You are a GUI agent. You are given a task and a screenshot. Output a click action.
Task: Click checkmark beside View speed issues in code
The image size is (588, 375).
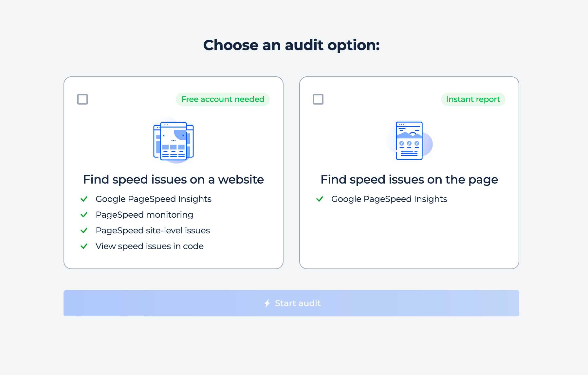point(84,246)
